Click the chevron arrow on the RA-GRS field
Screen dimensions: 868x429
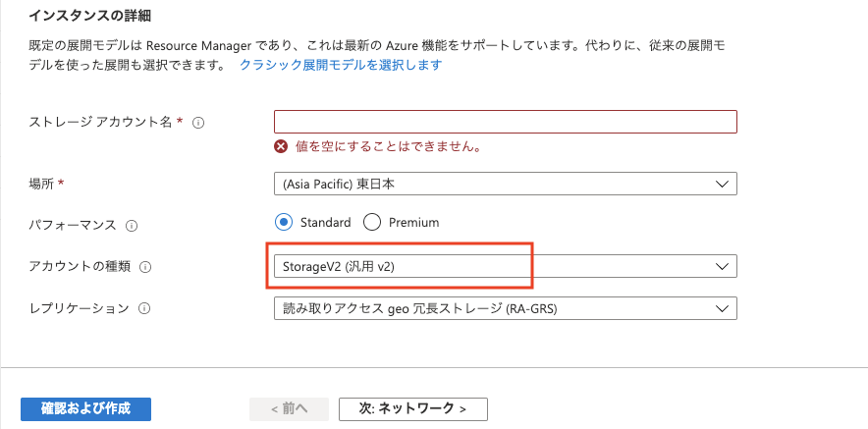pyautogui.click(x=722, y=309)
